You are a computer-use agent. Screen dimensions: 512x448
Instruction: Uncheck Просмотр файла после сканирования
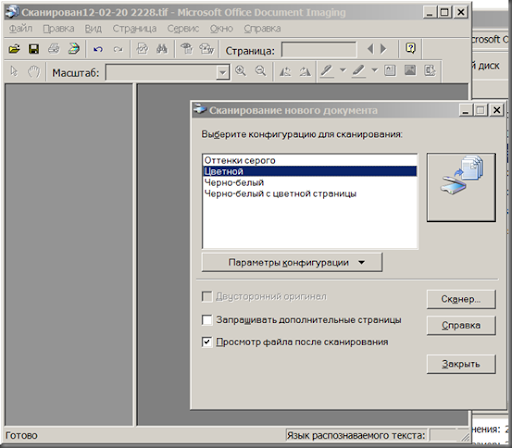click(207, 342)
